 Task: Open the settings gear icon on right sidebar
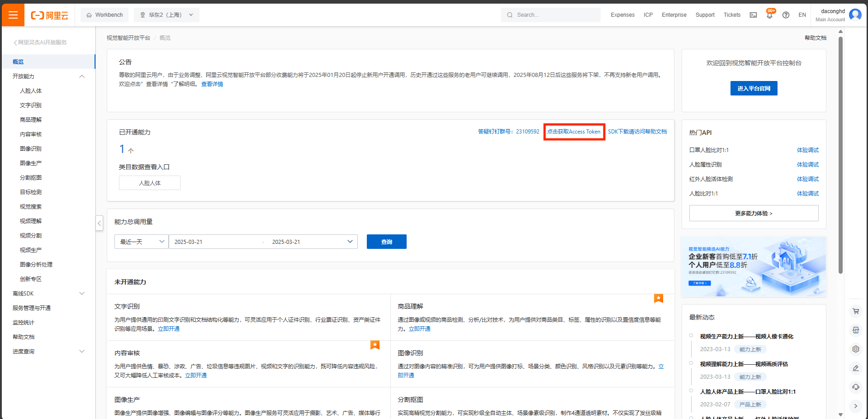(x=855, y=349)
